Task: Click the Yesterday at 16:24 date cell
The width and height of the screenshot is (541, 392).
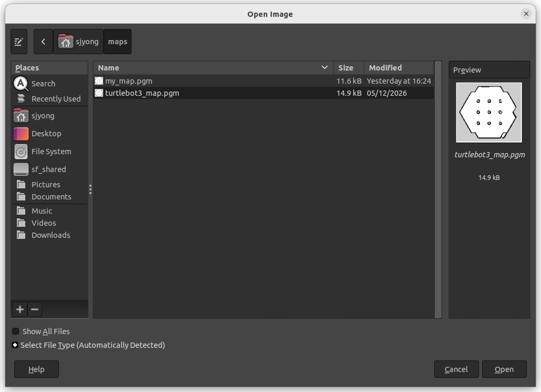Action: [399, 81]
